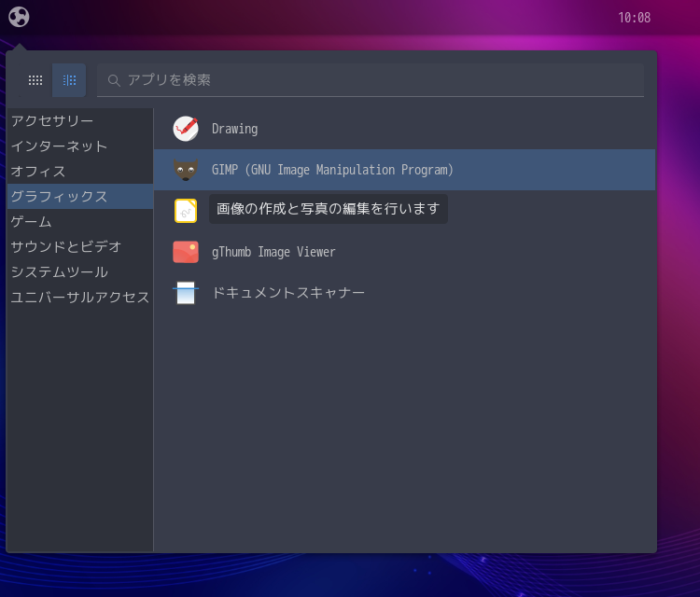Screen dimensions: 700x597
Task: Open the yellow LibreOffice Draw icon
Action: pyautogui.click(x=186, y=211)
